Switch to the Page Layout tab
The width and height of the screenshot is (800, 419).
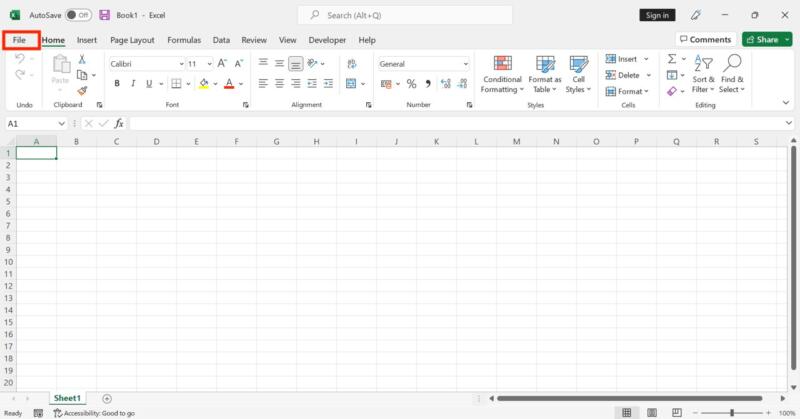tap(132, 40)
